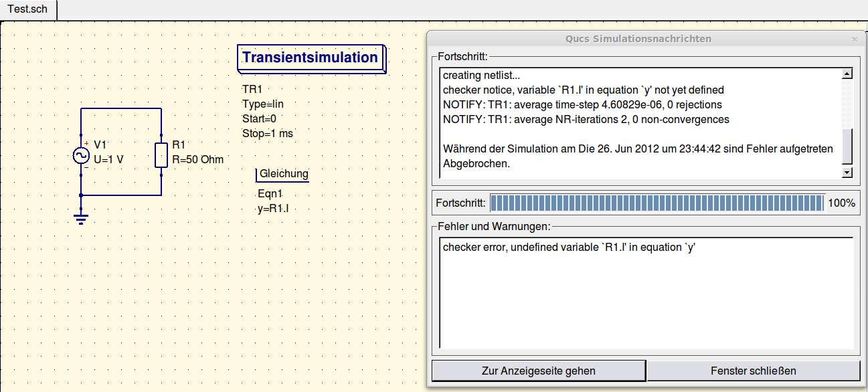This screenshot has width=868, height=392.
Task: Click the checker error message text
Action: [x=570, y=248]
